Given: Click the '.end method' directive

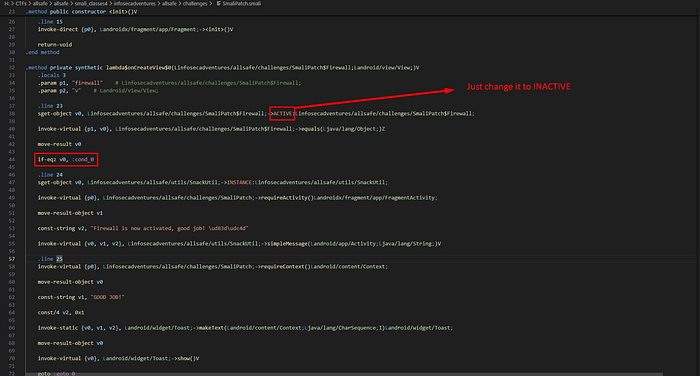Looking at the screenshot, I should pos(42,52).
